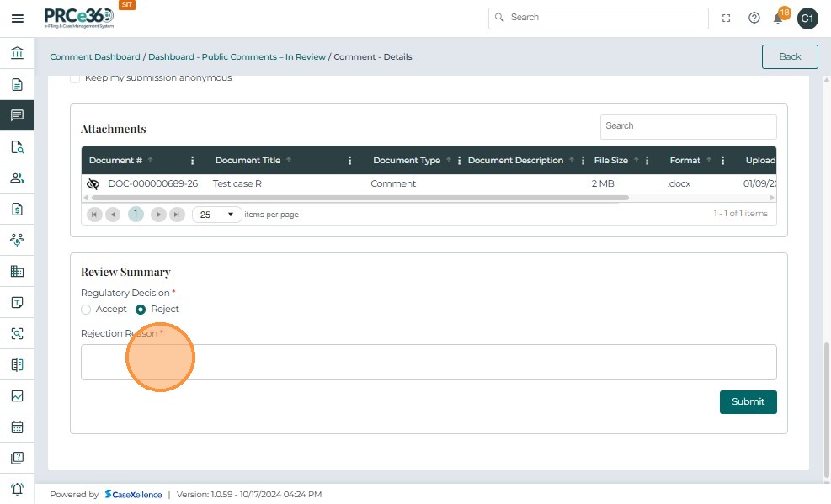Click the Submit button

point(748,402)
